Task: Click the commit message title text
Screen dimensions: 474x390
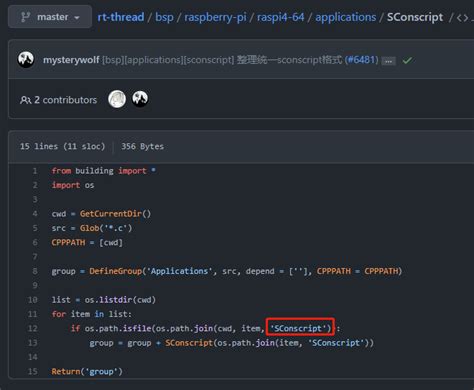Action: 223,60
